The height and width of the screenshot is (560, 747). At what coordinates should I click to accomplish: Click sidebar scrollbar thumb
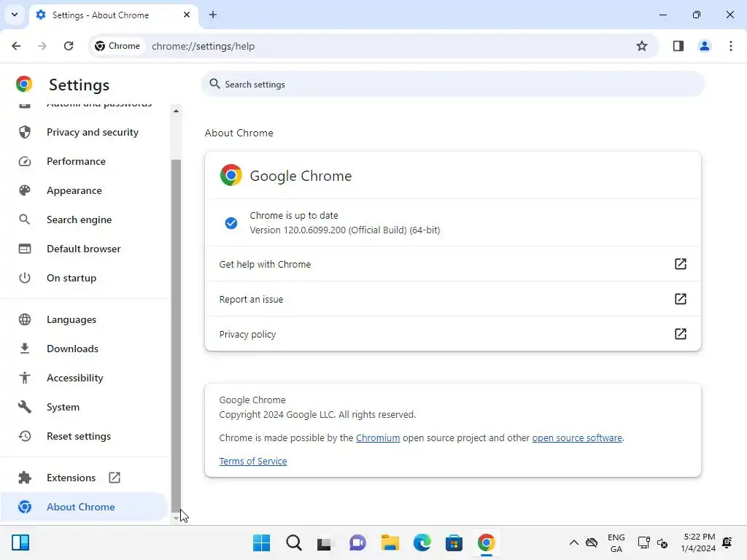pyautogui.click(x=176, y=335)
